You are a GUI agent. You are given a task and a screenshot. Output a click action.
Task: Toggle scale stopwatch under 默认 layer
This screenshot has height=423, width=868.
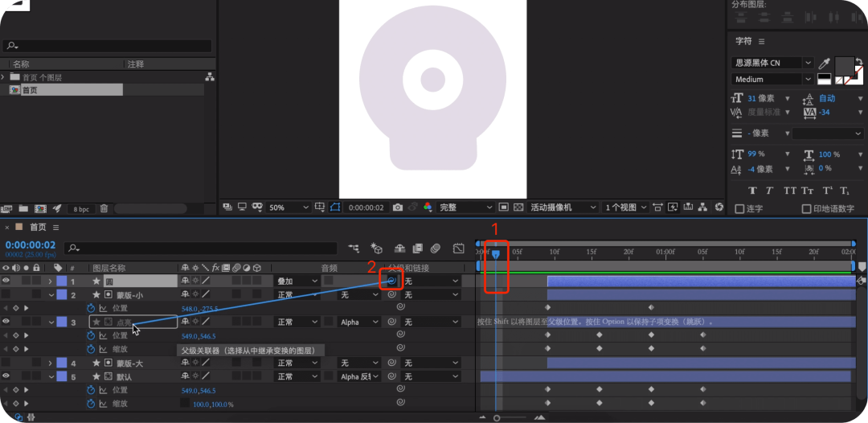[x=92, y=404]
